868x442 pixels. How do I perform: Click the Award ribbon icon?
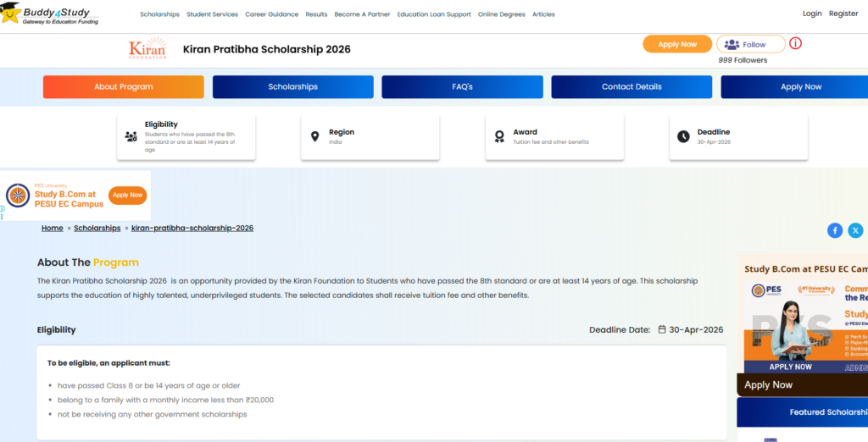(499, 136)
